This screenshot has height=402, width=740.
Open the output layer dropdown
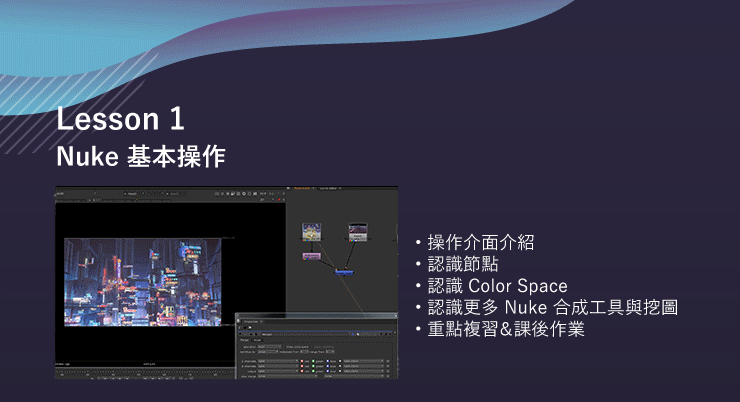(278, 371)
